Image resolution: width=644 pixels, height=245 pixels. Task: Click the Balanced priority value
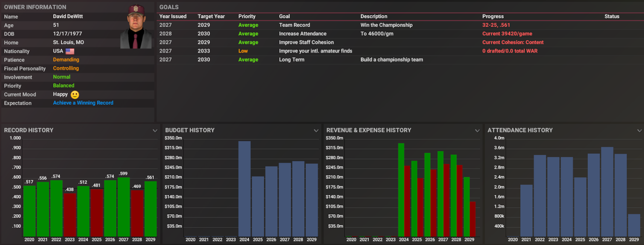[63, 86]
